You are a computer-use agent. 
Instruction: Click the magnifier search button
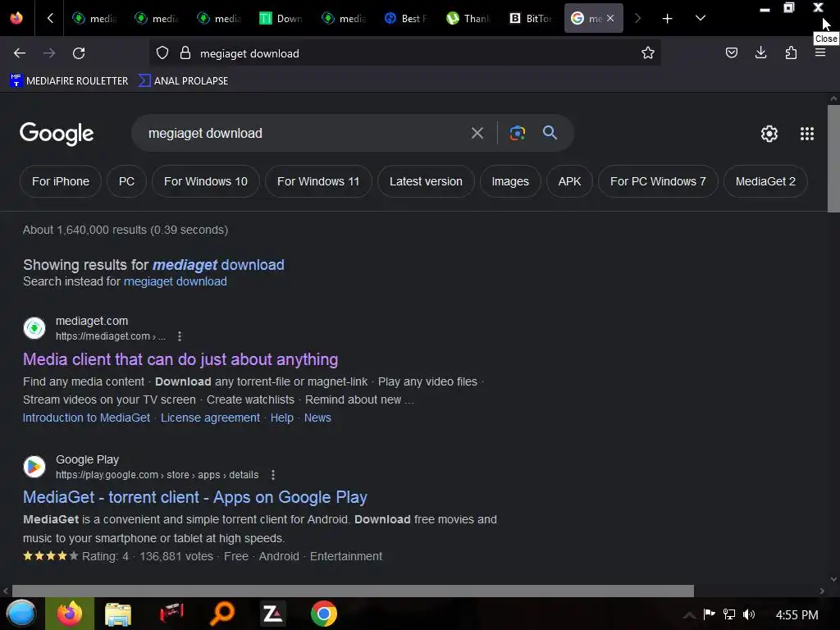click(550, 132)
